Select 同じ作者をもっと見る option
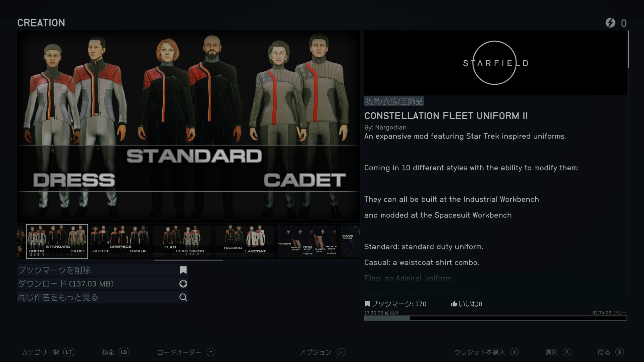Screen dimensions: 644x362 point(102,297)
